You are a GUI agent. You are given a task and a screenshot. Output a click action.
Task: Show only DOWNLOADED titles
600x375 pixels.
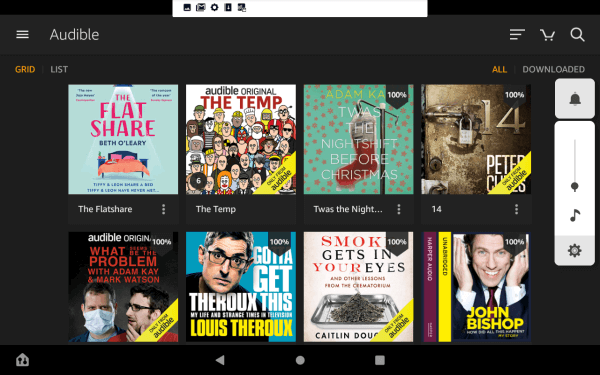[x=553, y=69]
